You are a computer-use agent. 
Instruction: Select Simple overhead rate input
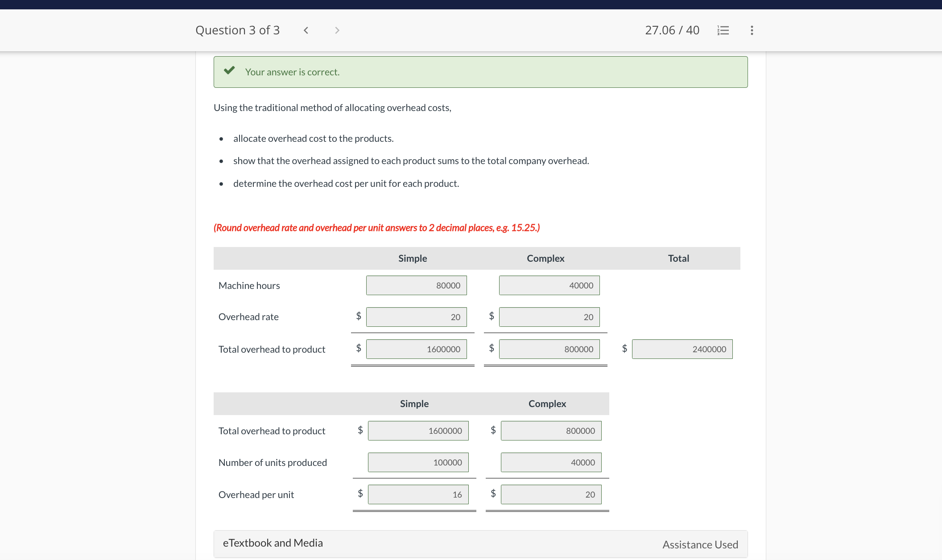[x=416, y=317]
